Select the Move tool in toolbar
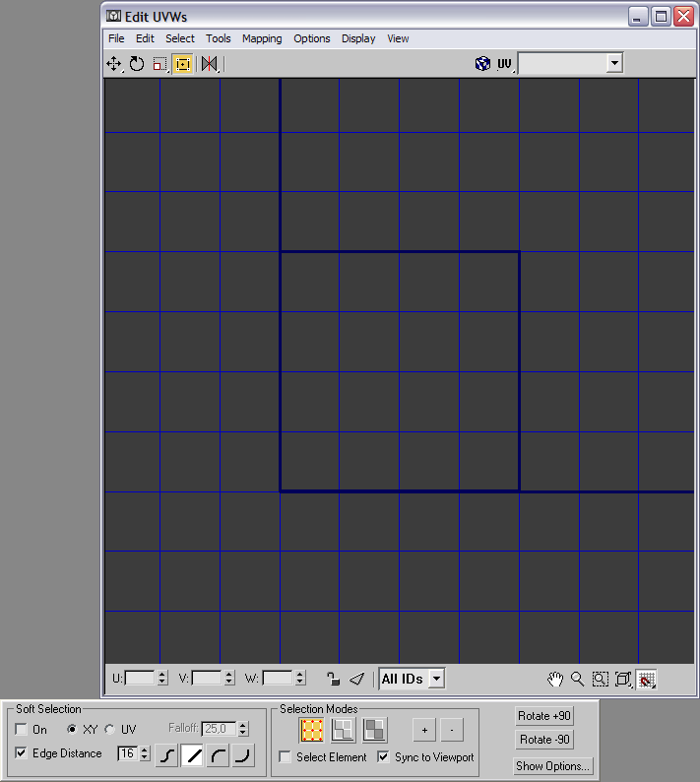700x782 pixels. 114,64
